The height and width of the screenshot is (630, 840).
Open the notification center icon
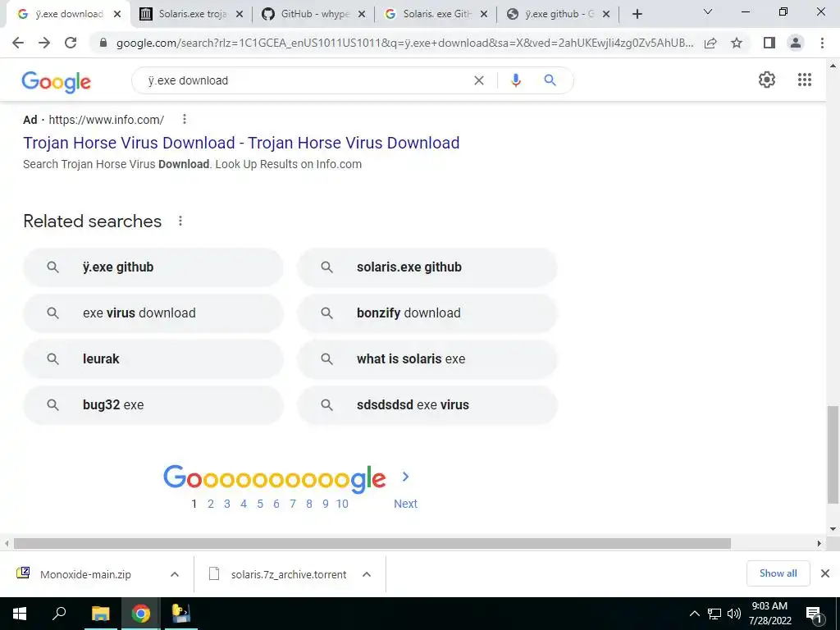(814, 614)
